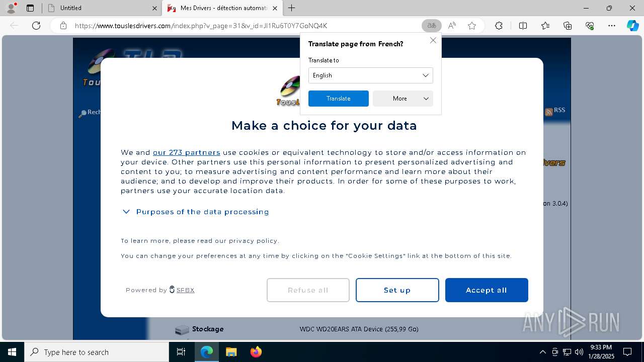Click the address bar URL
This screenshot has height=362, width=644.
click(201, 26)
